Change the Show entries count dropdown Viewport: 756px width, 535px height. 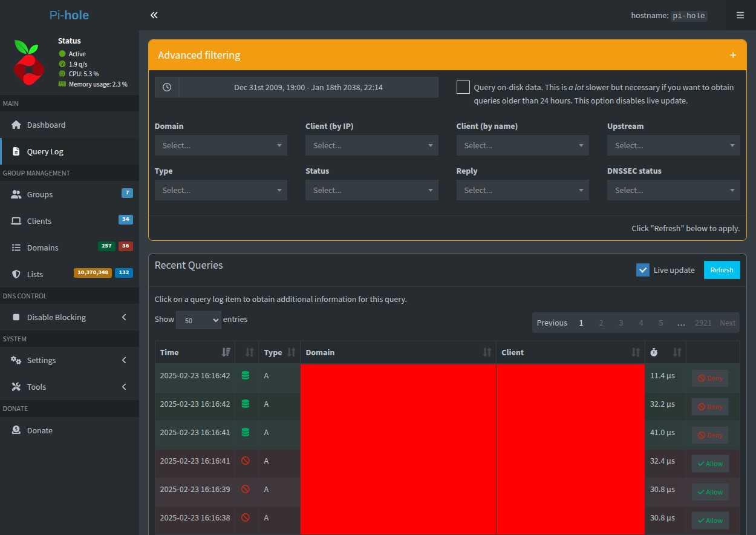tap(198, 320)
